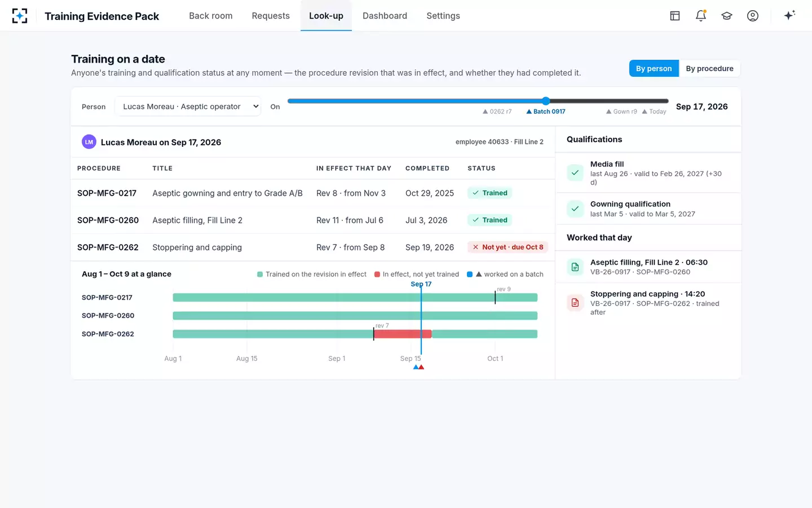
Task: Click the Media fill qualification title
Action: (x=607, y=164)
